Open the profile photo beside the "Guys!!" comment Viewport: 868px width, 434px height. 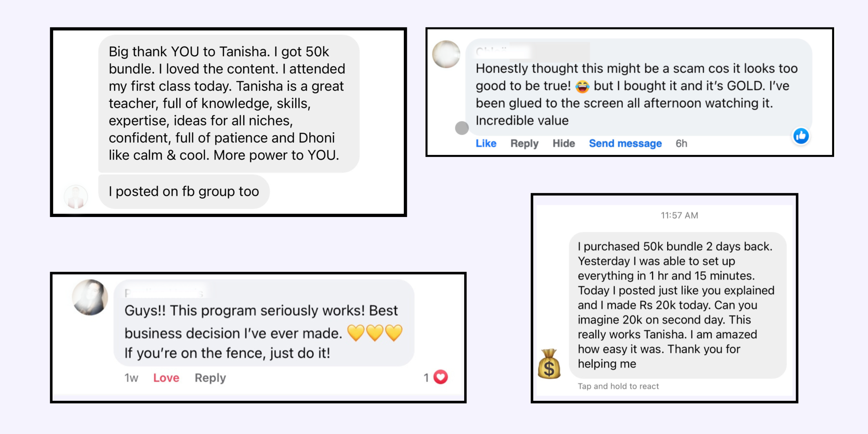pyautogui.click(x=90, y=297)
